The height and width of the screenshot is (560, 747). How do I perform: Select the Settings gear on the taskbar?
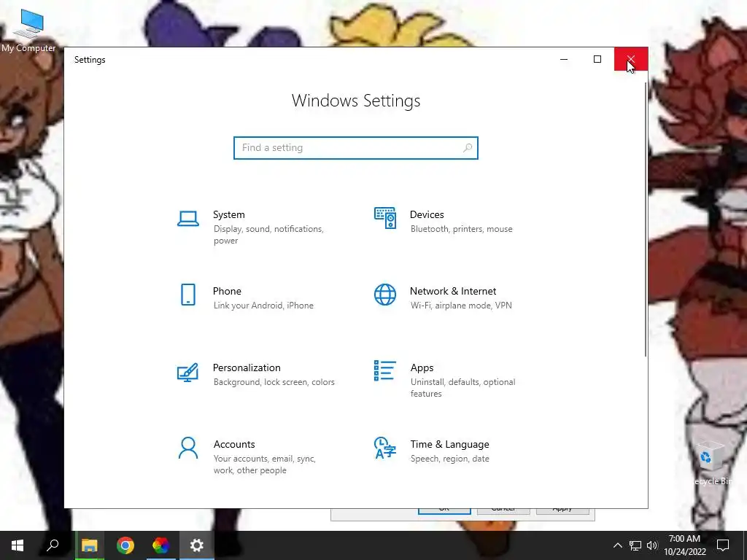tap(197, 545)
